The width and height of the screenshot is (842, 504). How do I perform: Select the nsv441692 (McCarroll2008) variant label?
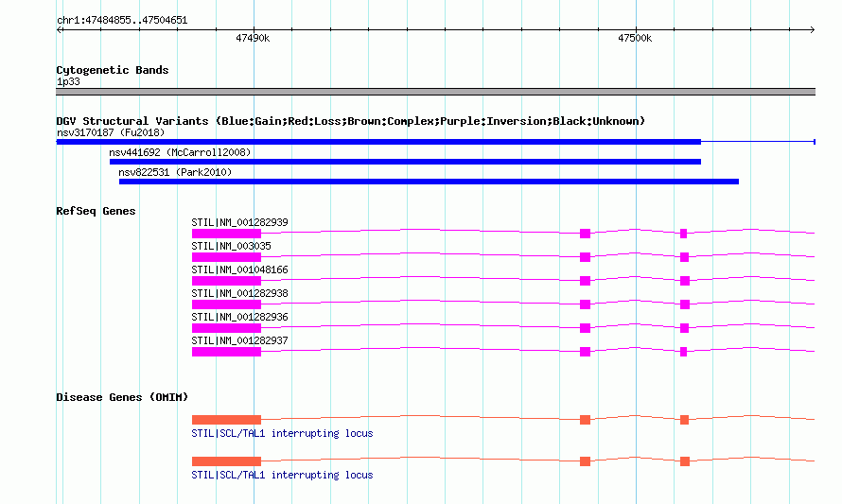tap(180, 152)
